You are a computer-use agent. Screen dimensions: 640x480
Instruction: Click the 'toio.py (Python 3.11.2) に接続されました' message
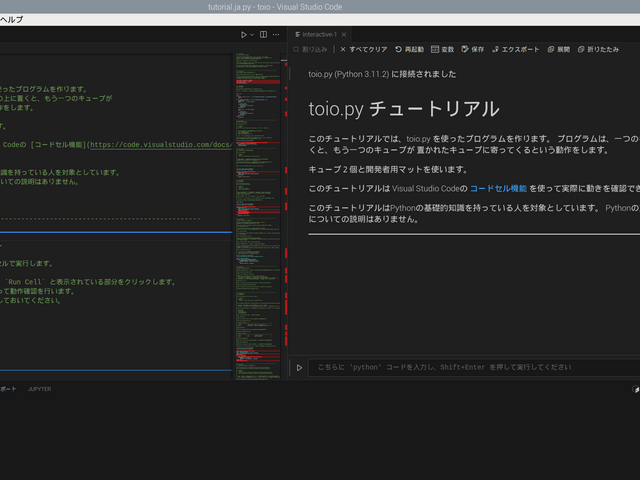382,74
